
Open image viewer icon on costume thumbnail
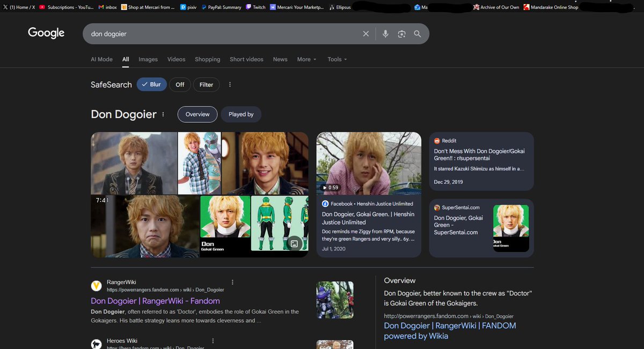click(294, 243)
